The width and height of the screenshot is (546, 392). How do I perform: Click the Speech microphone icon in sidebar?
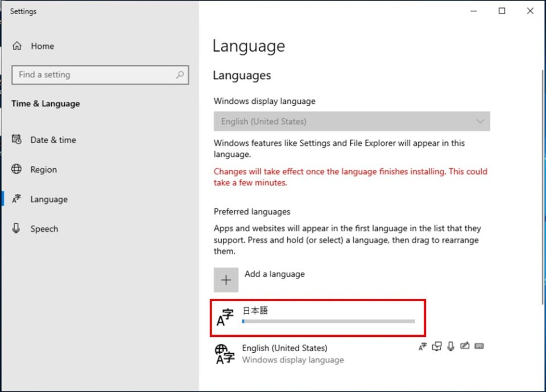click(17, 228)
